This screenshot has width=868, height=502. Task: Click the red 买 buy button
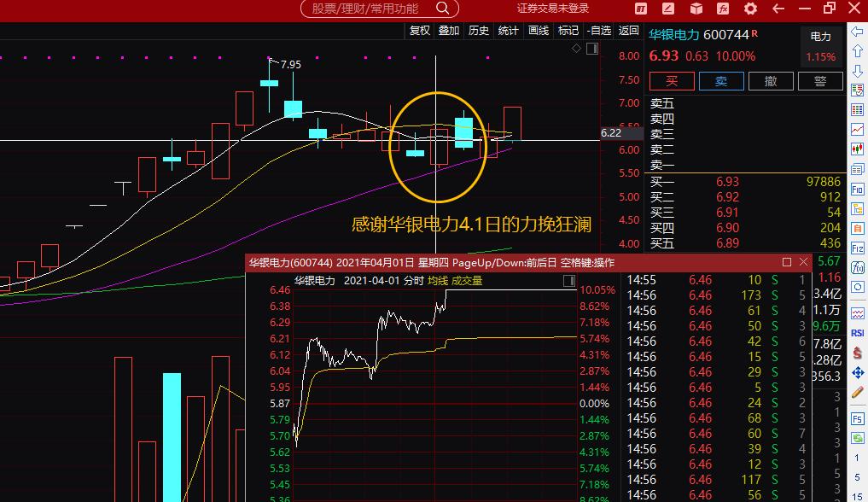click(x=672, y=81)
